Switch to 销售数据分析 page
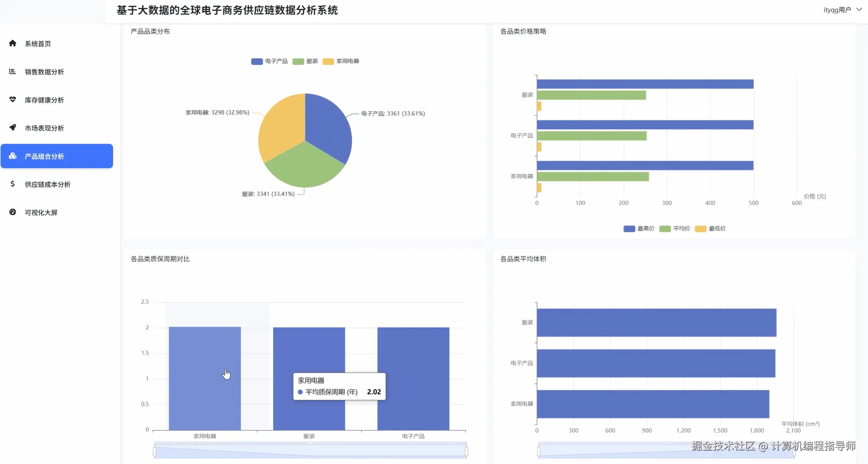Screen dimensions: 868x464 tap(44, 72)
